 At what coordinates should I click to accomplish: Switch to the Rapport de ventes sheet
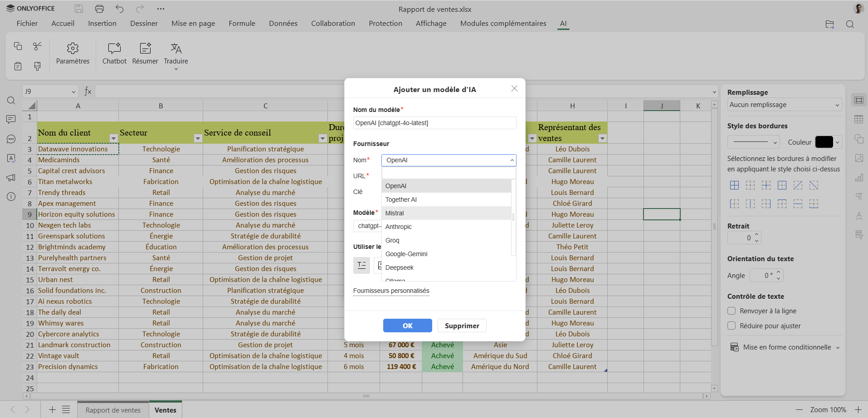point(113,410)
